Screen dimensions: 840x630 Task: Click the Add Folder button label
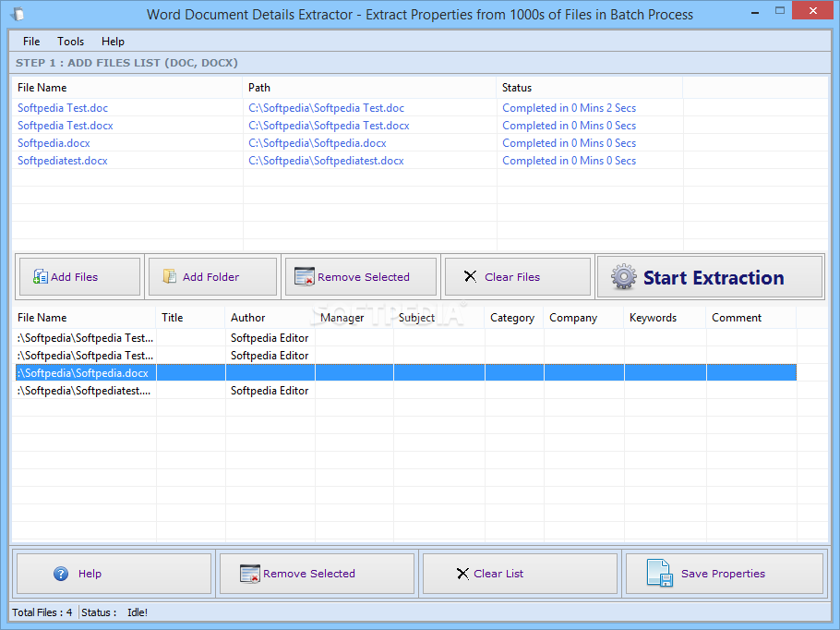pyautogui.click(x=210, y=277)
